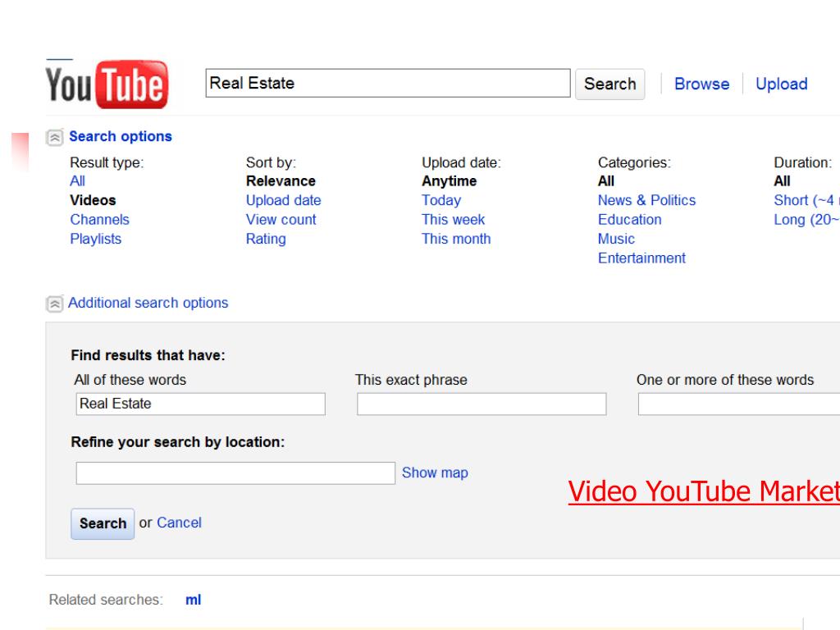This screenshot has width=840, height=630.
Task: Sort results by Rating
Action: [x=266, y=239]
